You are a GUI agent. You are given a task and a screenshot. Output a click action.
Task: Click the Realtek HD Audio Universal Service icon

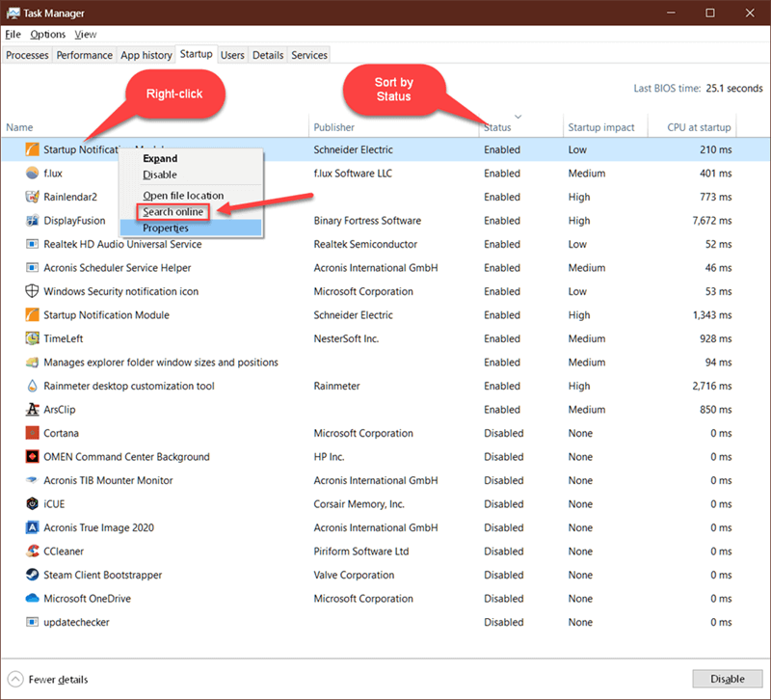(32, 244)
